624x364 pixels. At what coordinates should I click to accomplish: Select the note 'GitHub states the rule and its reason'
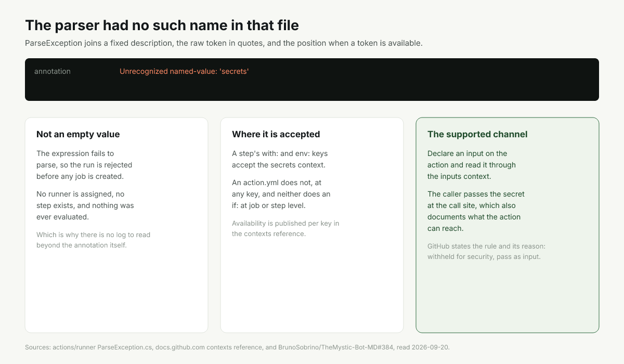pos(486,251)
